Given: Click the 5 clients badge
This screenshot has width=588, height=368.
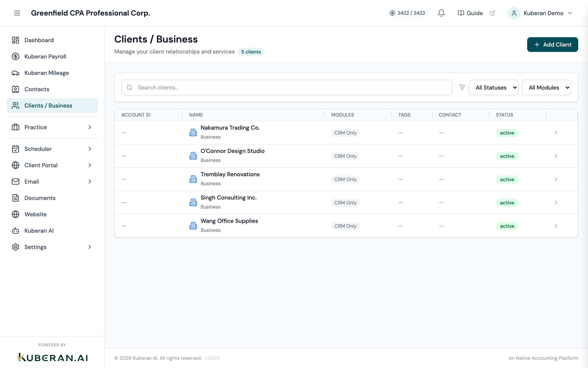Looking at the screenshot, I should (251, 52).
